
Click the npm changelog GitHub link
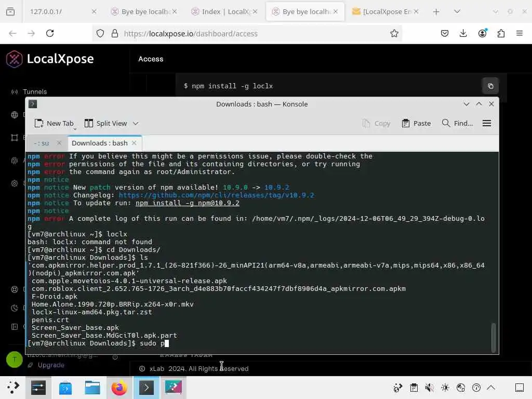point(216,195)
